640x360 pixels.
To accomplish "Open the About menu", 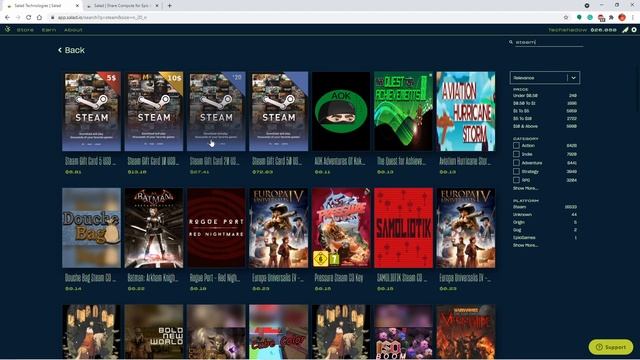I will [73, 30].
